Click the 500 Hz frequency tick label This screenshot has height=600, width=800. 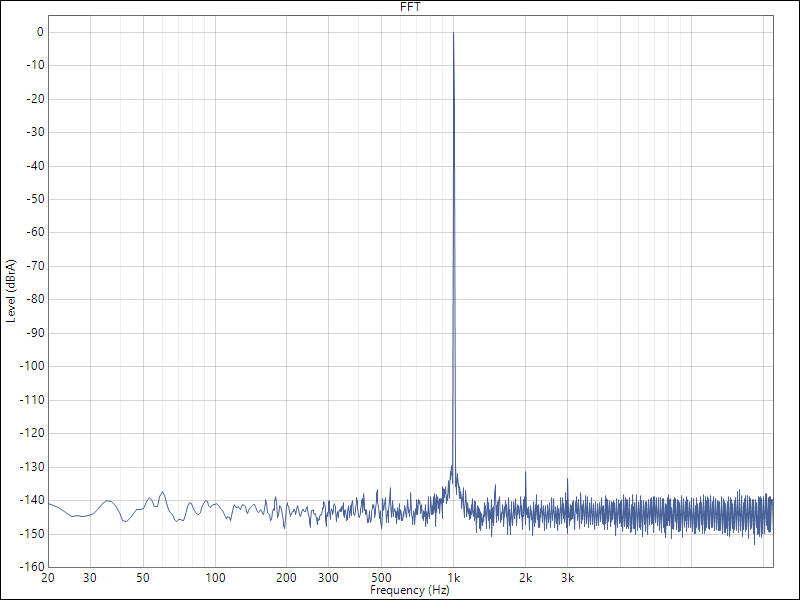click(381, 578)
